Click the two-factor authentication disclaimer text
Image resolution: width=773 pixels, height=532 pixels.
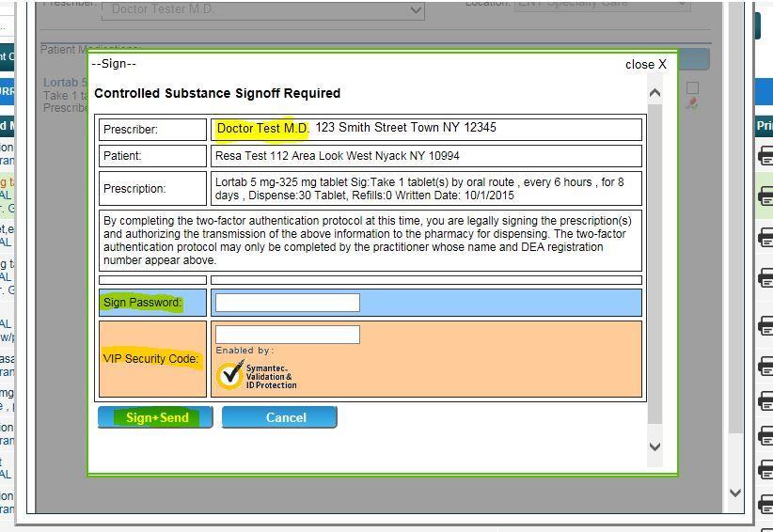coord(368,241)
